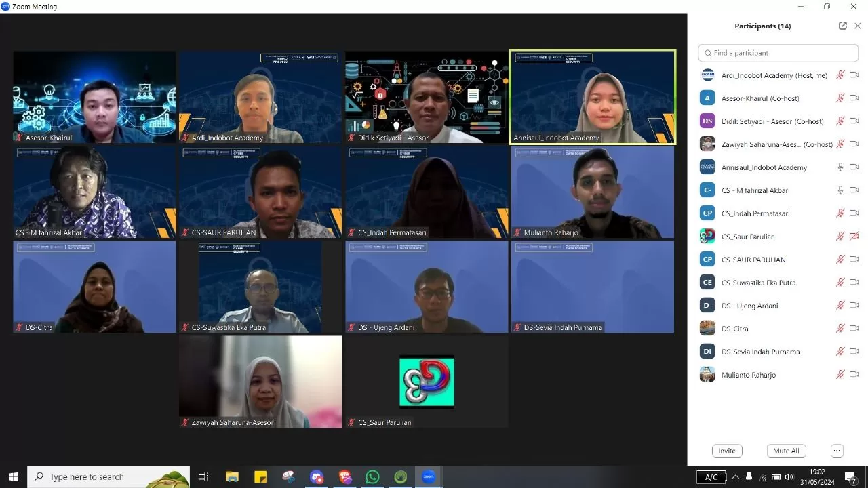The image size is (868, 488).
Task: Mute M fahrizal Akbar's microphone
Action: [841, 190]
